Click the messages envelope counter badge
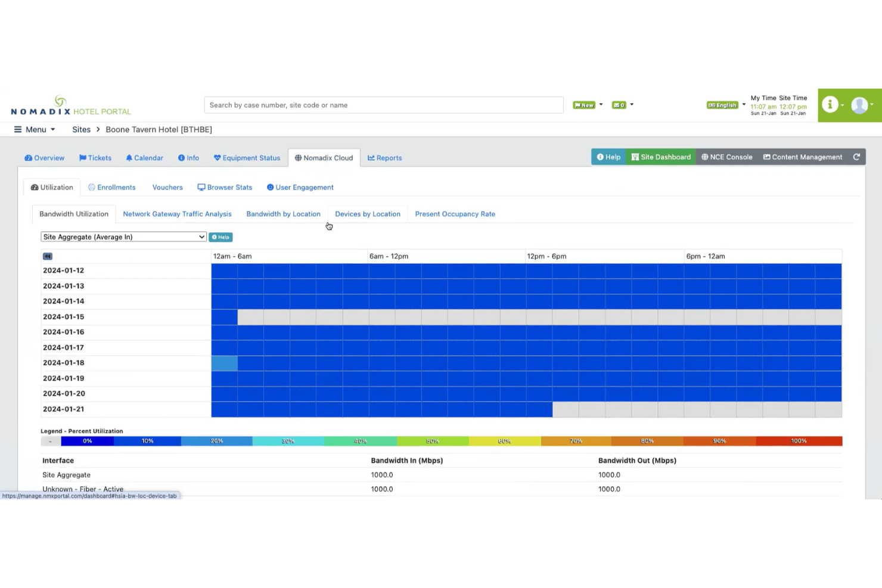This screenshot has height=588, width=882. pos(619,105)
